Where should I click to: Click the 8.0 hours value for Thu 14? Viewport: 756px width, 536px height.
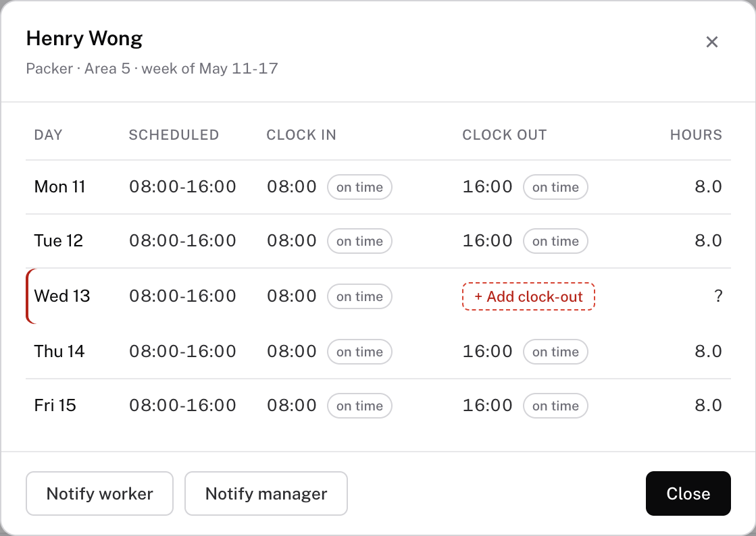coord(708,352)
